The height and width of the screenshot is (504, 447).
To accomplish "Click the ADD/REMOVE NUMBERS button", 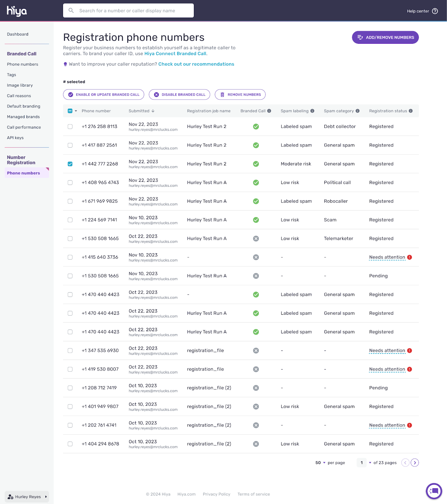I will point(385,37).
